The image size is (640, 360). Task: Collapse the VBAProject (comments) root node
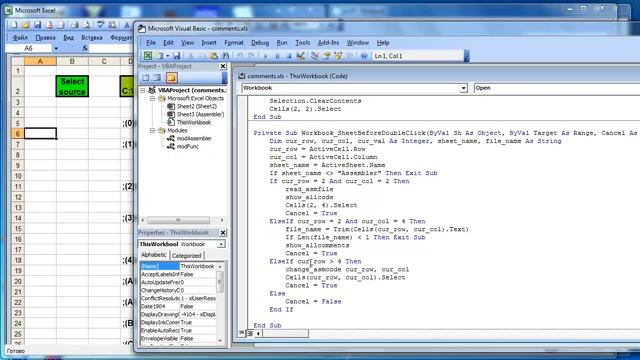coord(143,90)
